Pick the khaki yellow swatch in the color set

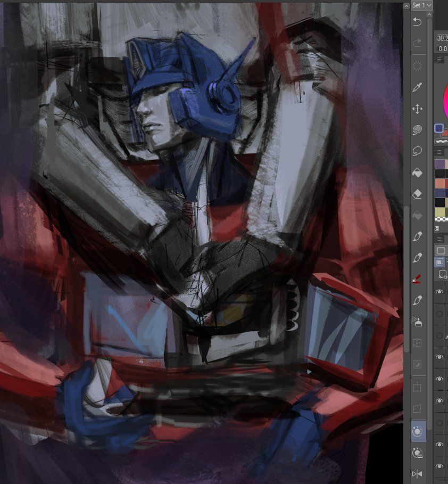tap(440, 212)
